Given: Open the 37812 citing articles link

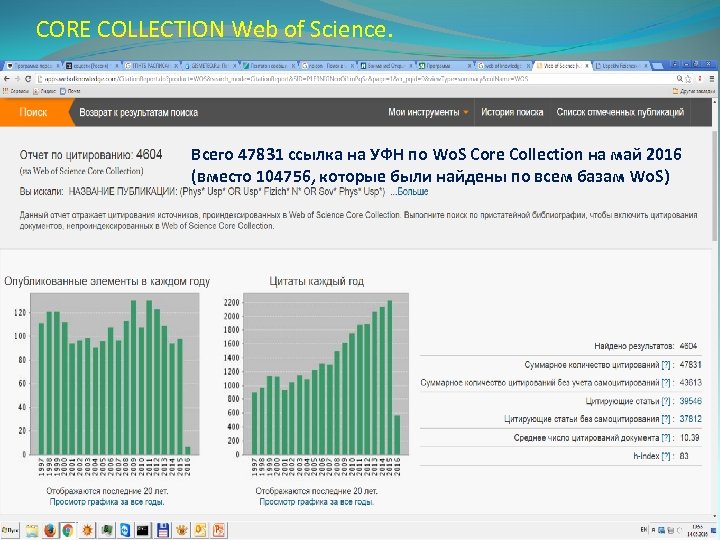Looking at the screenshot, I should click(690, 419).
